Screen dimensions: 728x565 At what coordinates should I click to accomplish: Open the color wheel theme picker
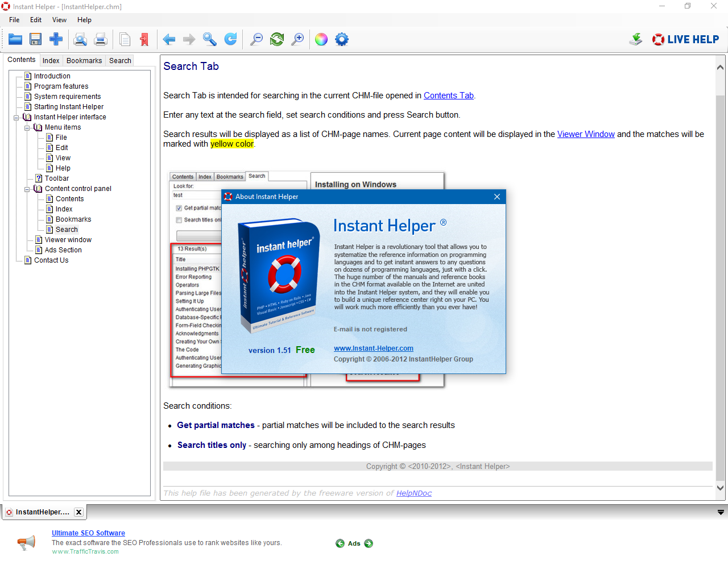click(x=321, y=39)
